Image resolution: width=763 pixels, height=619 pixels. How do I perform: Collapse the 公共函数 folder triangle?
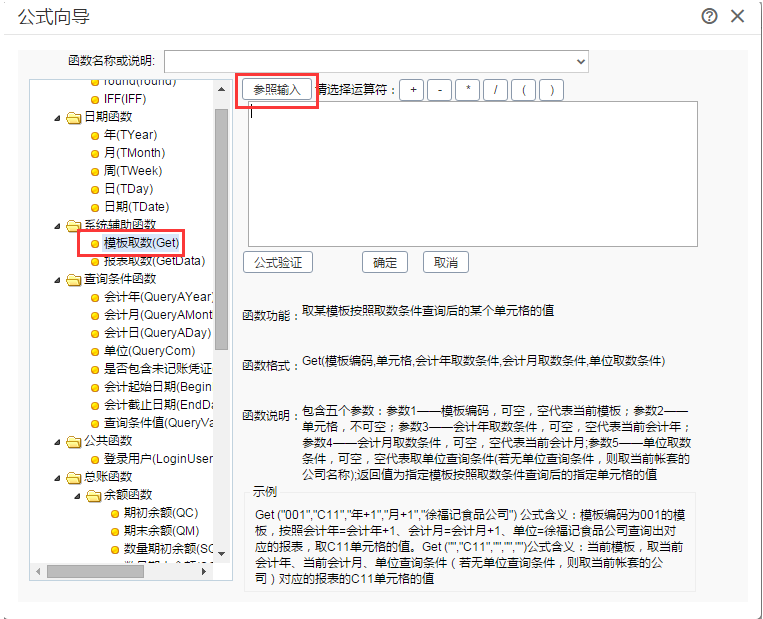tap(57, 442)
